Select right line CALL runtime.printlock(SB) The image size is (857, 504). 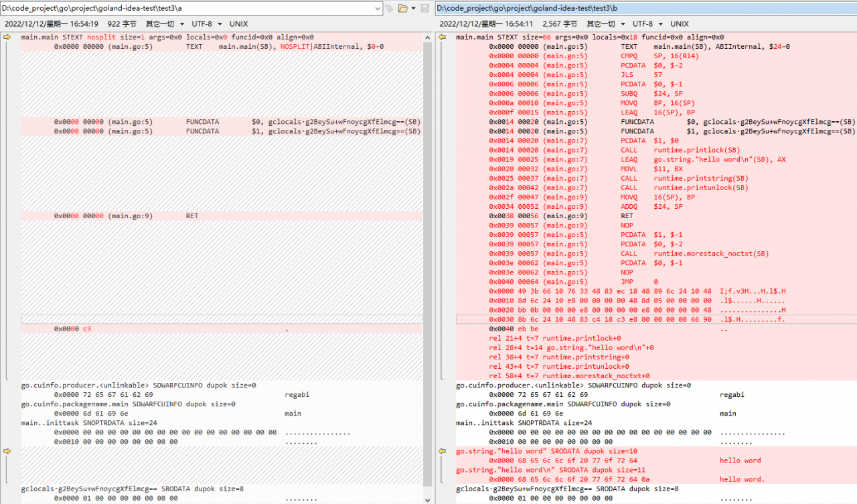(x=655, y=151)
